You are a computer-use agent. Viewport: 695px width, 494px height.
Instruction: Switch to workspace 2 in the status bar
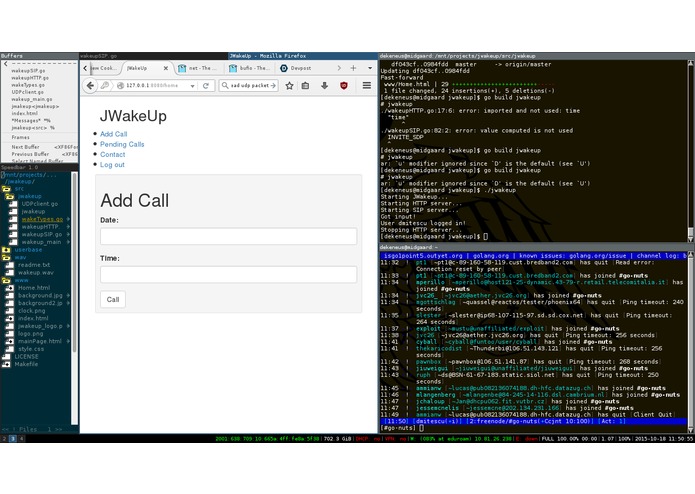(4, 439)
